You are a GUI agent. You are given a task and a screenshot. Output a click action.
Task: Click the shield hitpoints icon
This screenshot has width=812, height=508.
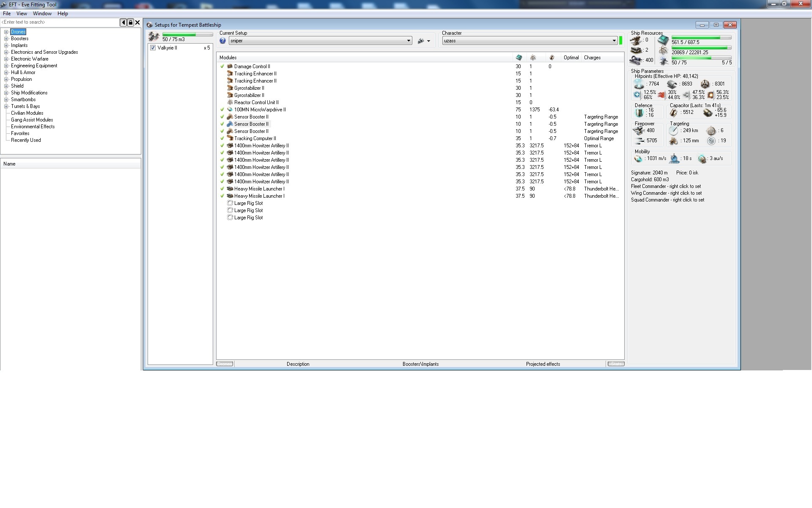(639, 84)
